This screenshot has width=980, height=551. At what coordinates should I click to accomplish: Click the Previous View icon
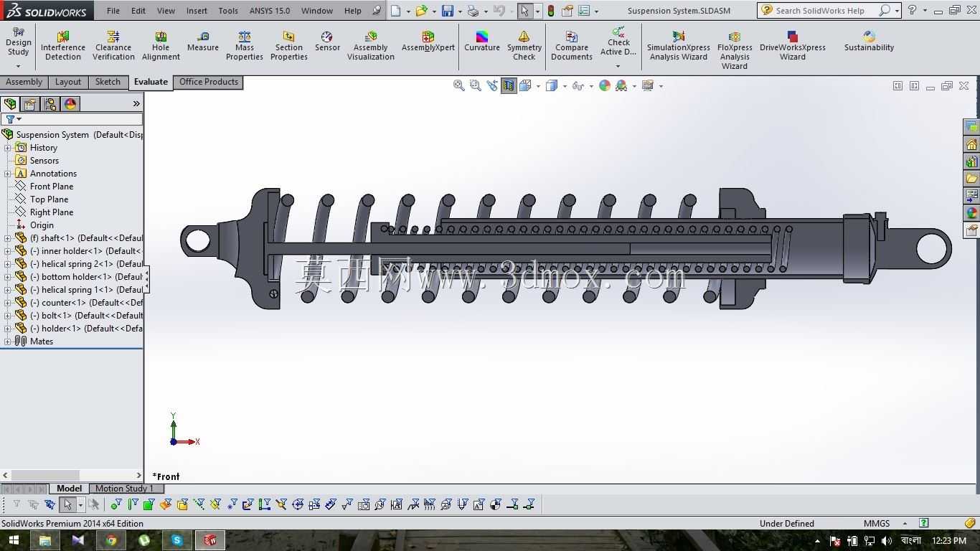492,85
